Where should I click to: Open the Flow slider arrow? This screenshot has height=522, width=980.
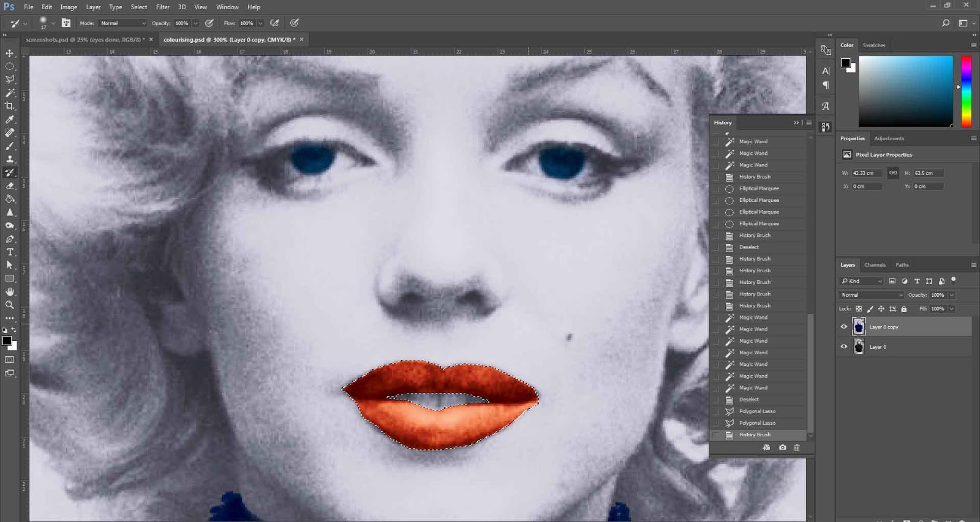pyautogui.click(x=260, y=23)
